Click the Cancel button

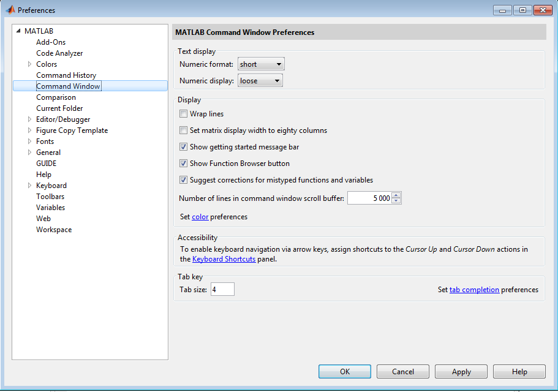[x=403, y=371]
